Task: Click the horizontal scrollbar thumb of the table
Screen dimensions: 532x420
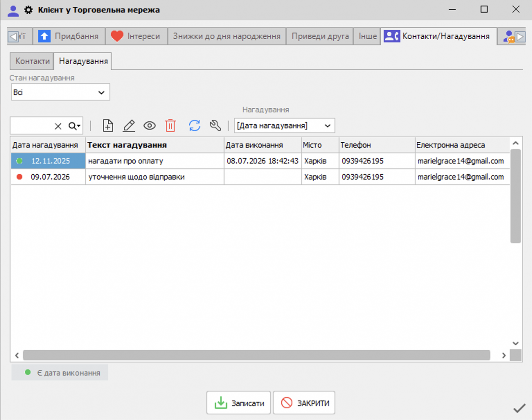Action: (256, 355)
